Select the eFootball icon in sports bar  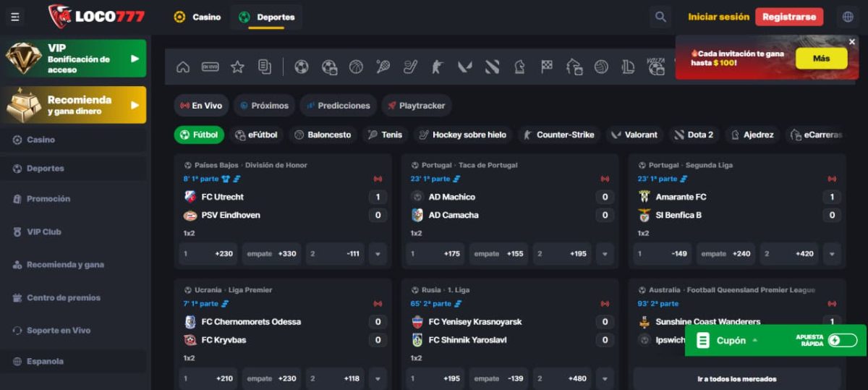pos(329,67)
